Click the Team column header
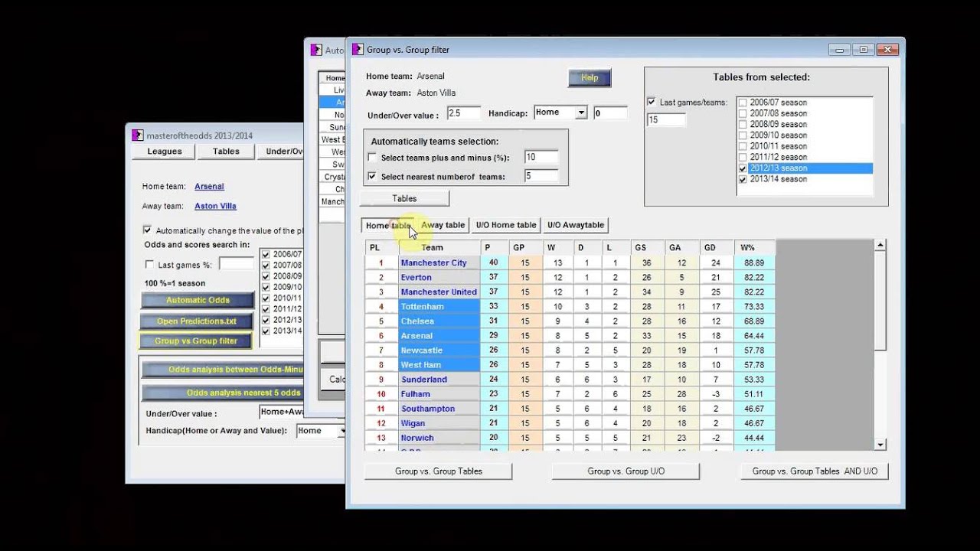This screenshot has height=551, width=980. pos(439,248)
